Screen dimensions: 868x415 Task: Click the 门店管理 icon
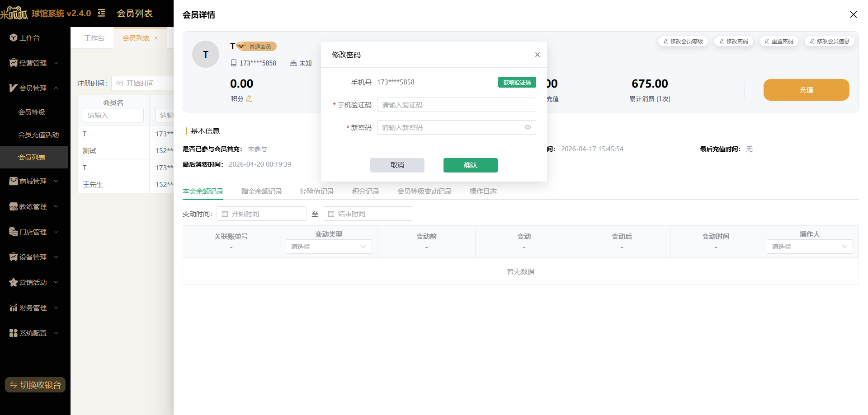click(x=13, y=232)
